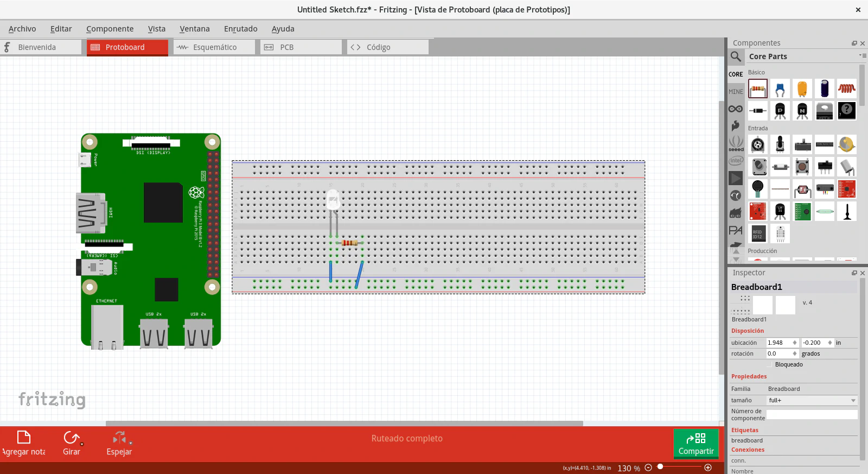This screenshot has width=868, height=474.
Task: Click the green Compartir button
Action: click(x=696, y=444)
